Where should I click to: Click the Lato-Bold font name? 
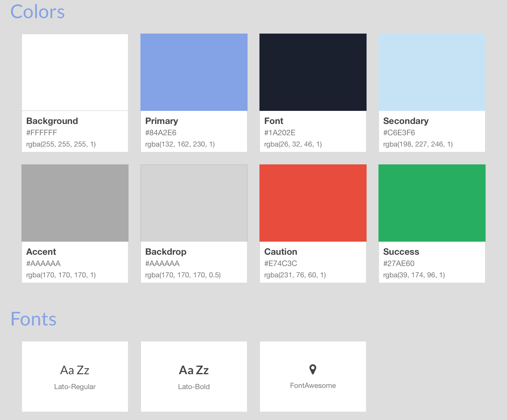(194, 387)
